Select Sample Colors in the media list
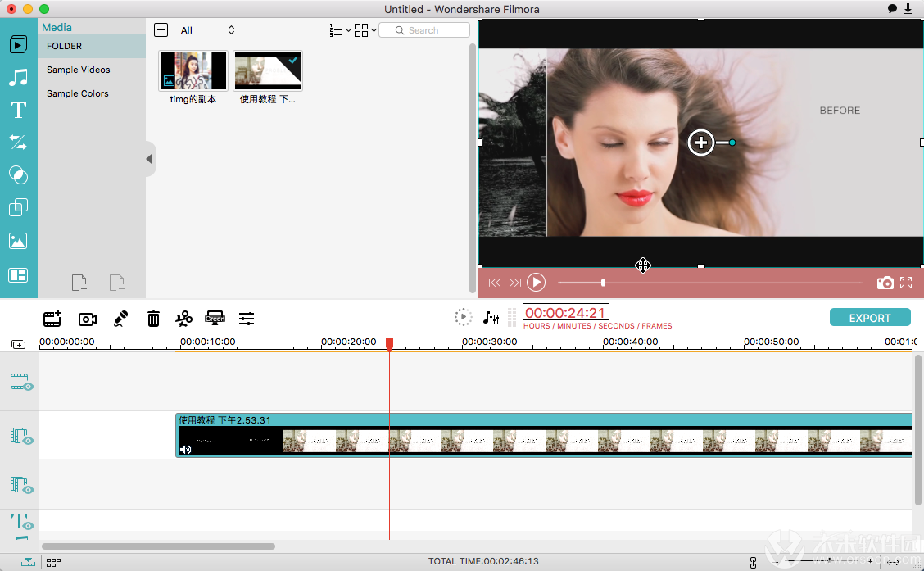This screenshot has height=571, width=924. pyautogui.click(x=78, y=93)
